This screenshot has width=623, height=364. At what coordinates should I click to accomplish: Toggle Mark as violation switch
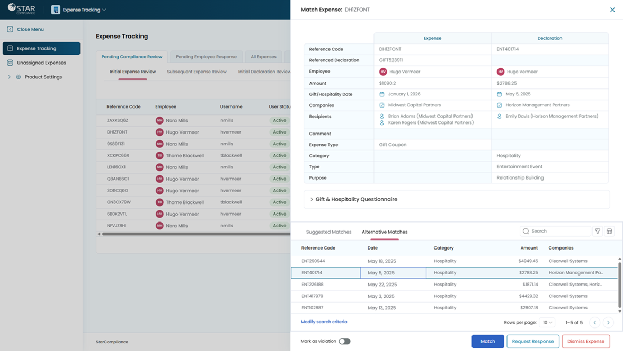pos(344,341)
